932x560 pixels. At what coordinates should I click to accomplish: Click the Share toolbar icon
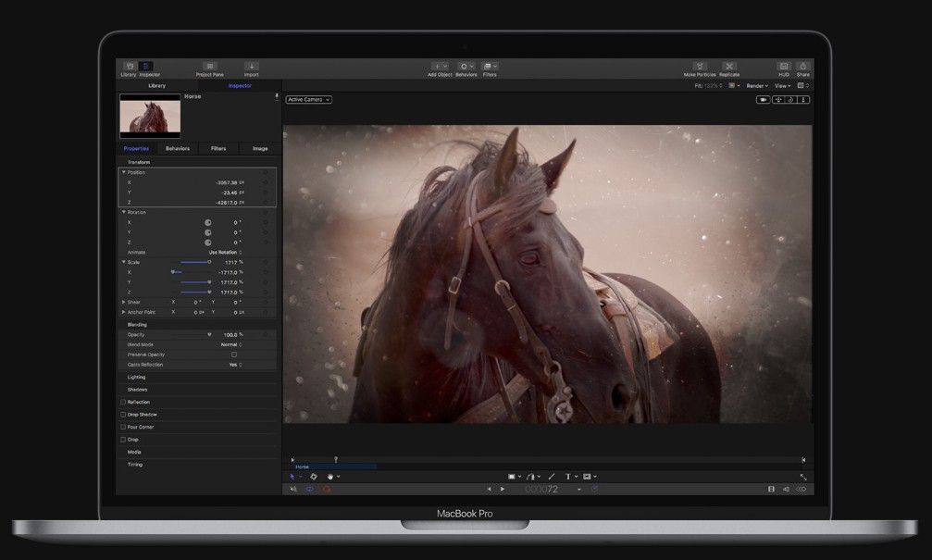coord(803,66)
